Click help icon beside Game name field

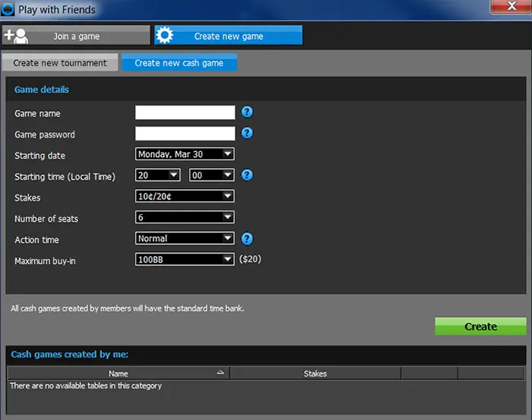[247, 112]
